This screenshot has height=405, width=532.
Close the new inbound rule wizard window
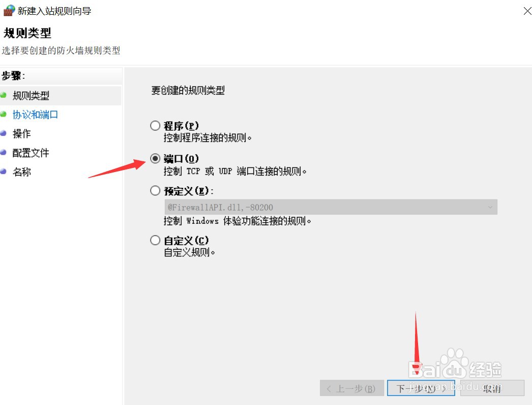tap(527, 11)
